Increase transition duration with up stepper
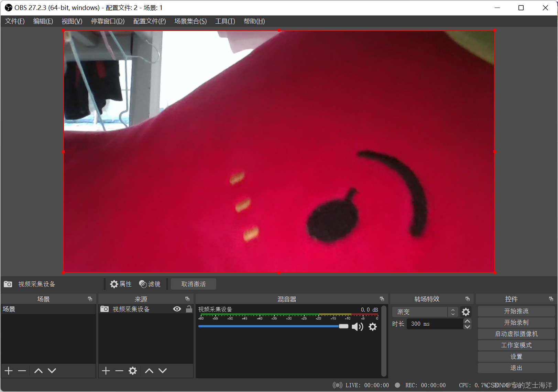The image size is (558, 392). pyautogui.click(x=467, y=321)
